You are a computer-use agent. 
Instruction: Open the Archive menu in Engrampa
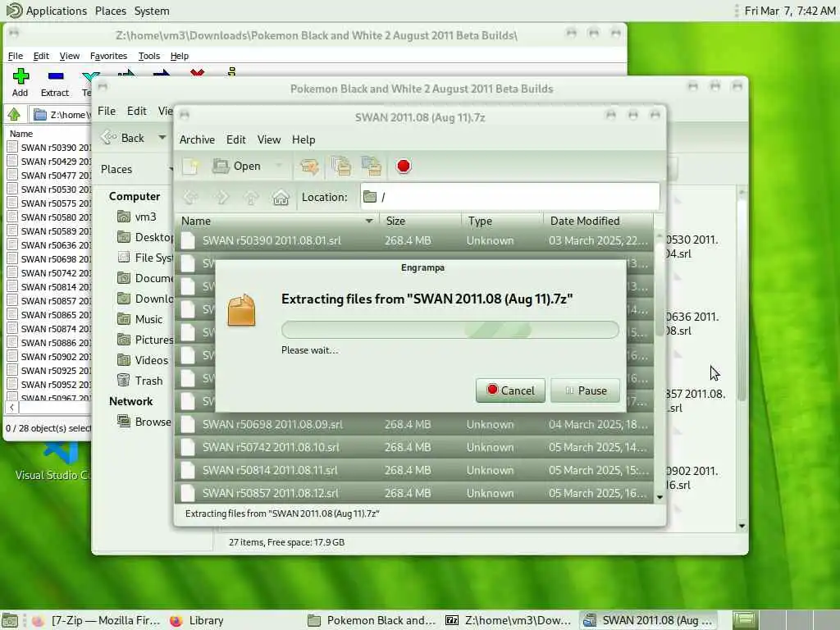pyautogui.click(x=197, y=139)
